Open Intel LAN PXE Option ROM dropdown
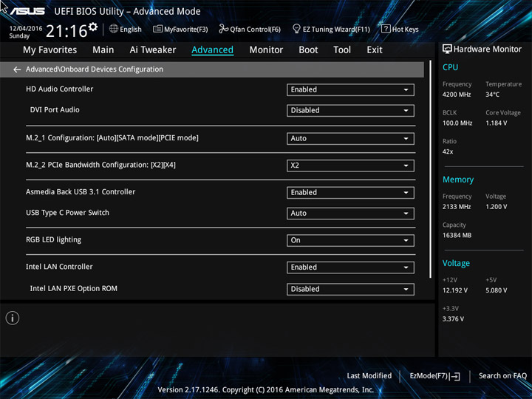 click(350, 289)
